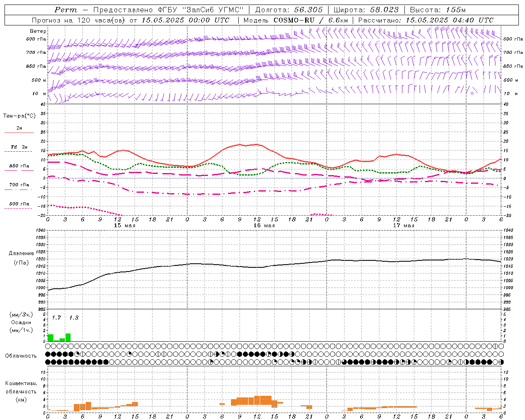The image size is (525, 420).
Task: Click the "(мм/3ч.)" precipitation unit label
Action: 21,315
